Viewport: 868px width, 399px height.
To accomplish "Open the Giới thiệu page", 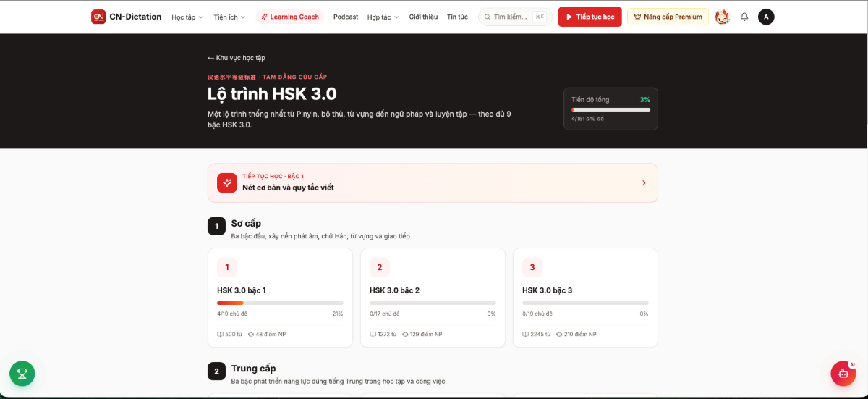I will pyautogui.click(x=423, y=17).
